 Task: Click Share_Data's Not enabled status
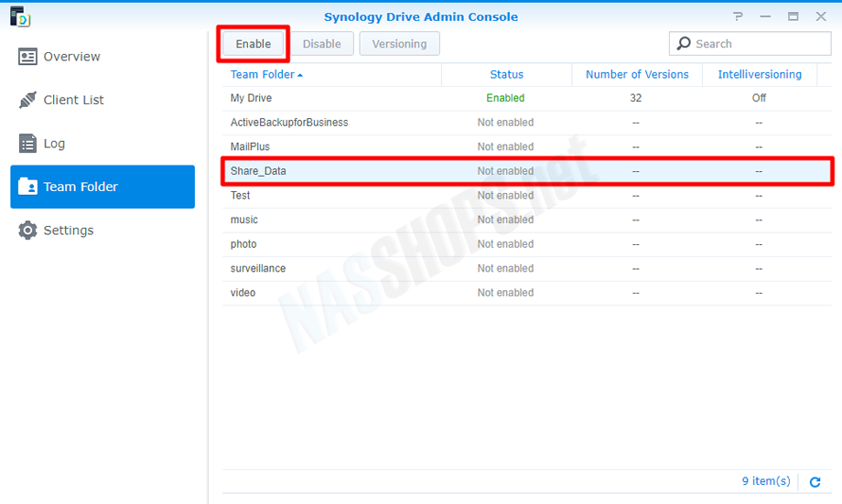505,171
